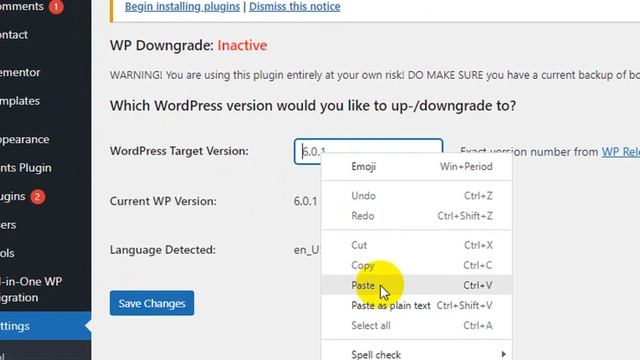The width and height of the screenshot is (640, 360).
Task: Click the WordPress Target Version label
Action: (179, 151)
